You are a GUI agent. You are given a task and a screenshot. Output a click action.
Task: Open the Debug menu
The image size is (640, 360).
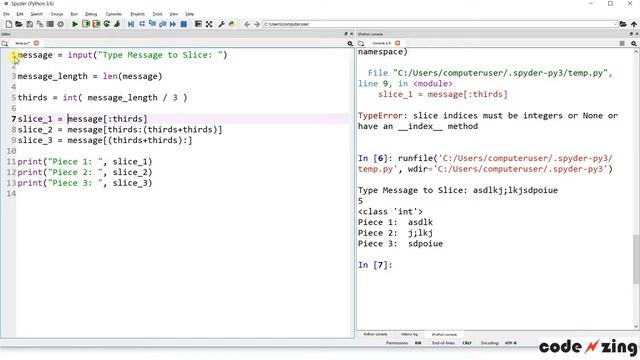(91, 14)
